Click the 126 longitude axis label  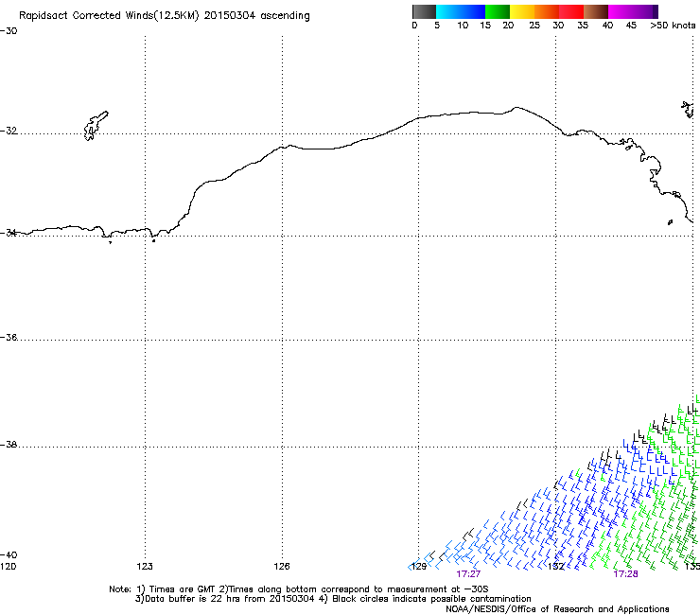[282, 567]
